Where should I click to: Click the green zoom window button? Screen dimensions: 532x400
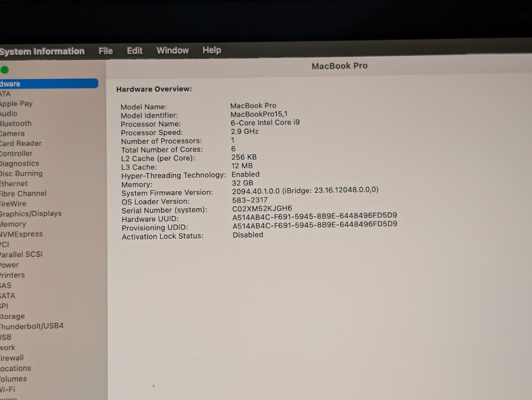(x=5, y=70)
